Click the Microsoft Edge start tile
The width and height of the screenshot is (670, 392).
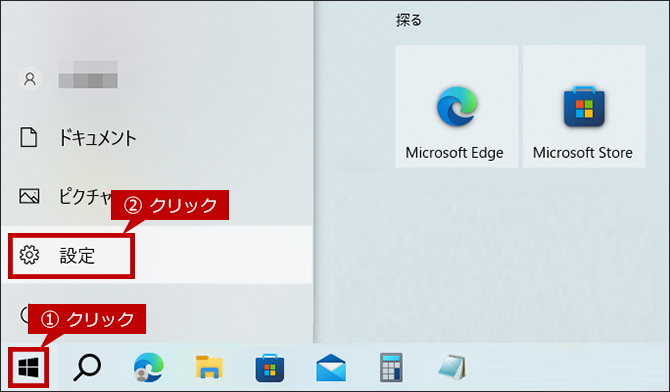pos(456,106)
